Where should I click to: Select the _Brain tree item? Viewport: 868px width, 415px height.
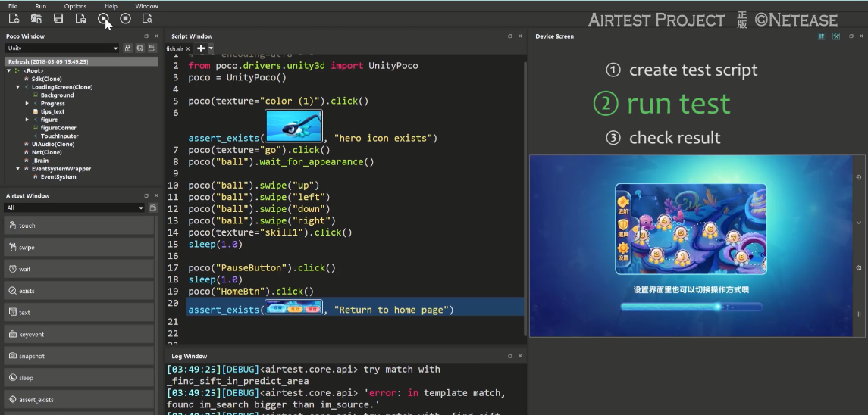[x=40, y=161]
